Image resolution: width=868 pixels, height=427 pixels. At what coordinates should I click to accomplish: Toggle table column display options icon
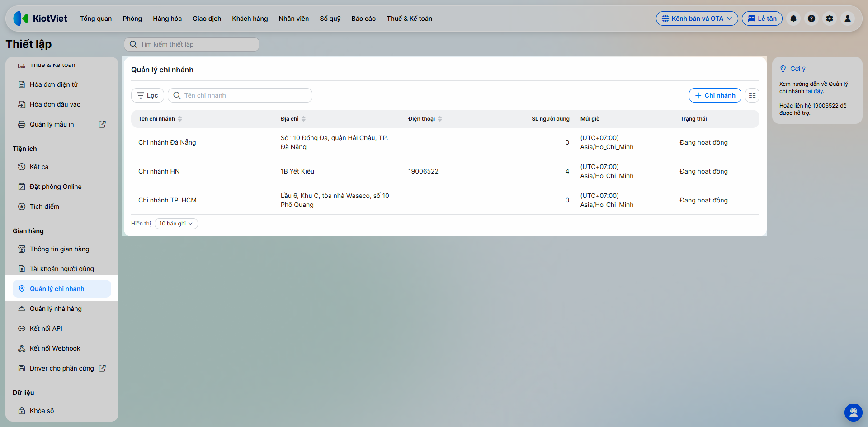coord(752,95)
